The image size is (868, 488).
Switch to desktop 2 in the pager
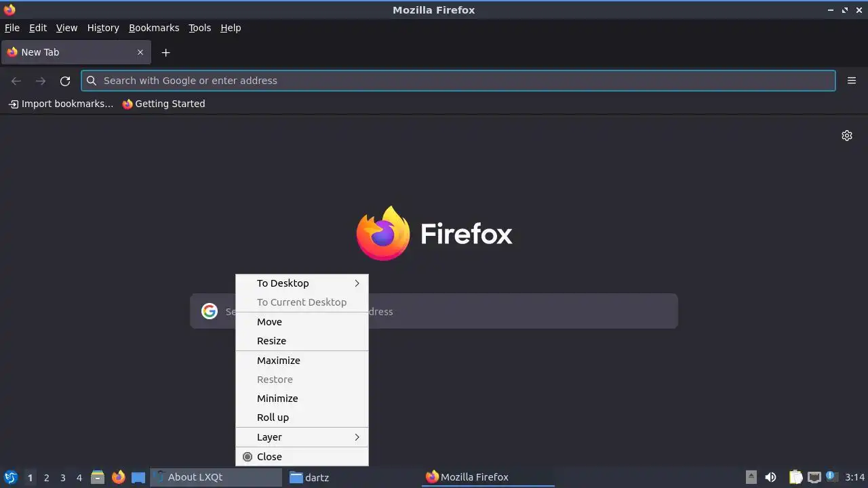coord(46,477)
